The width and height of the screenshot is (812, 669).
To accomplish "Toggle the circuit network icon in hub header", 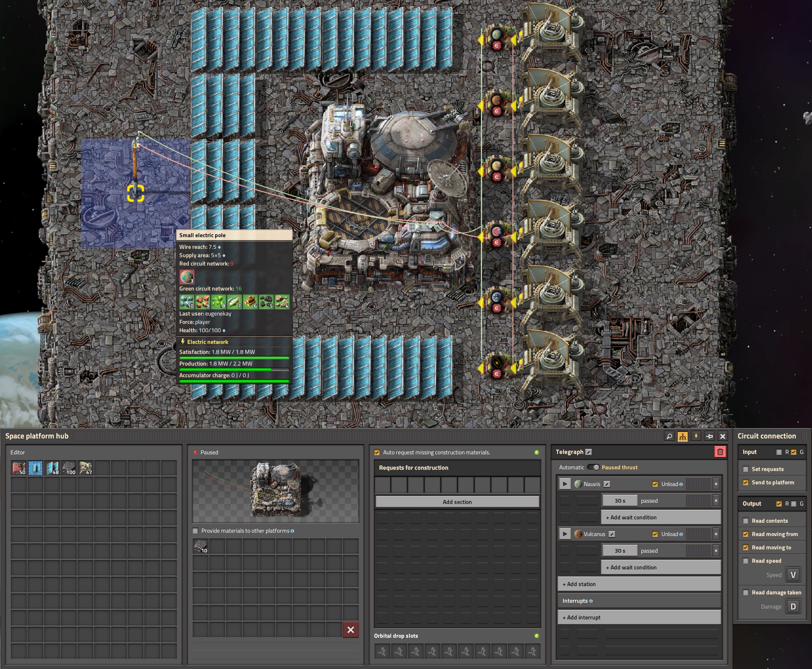I will [683, 436].
